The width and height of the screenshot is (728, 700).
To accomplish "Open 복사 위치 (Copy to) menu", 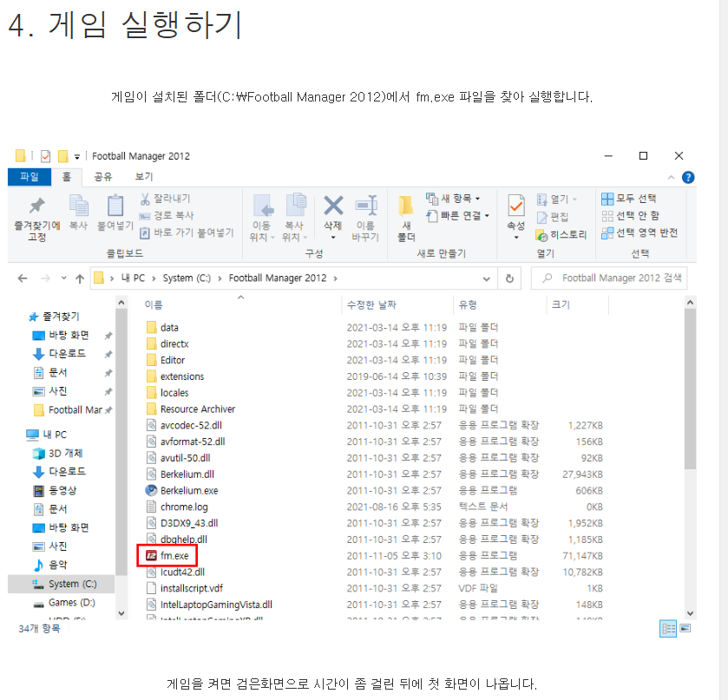I will (294, 219).
